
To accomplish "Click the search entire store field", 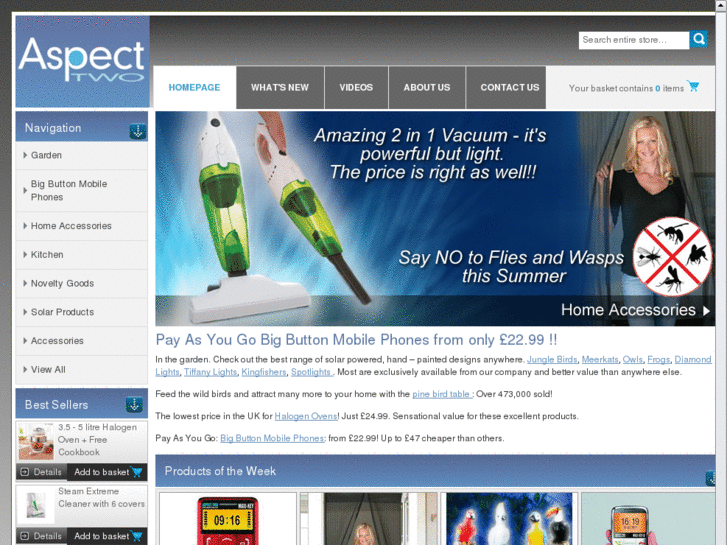I will pos(634,40).
